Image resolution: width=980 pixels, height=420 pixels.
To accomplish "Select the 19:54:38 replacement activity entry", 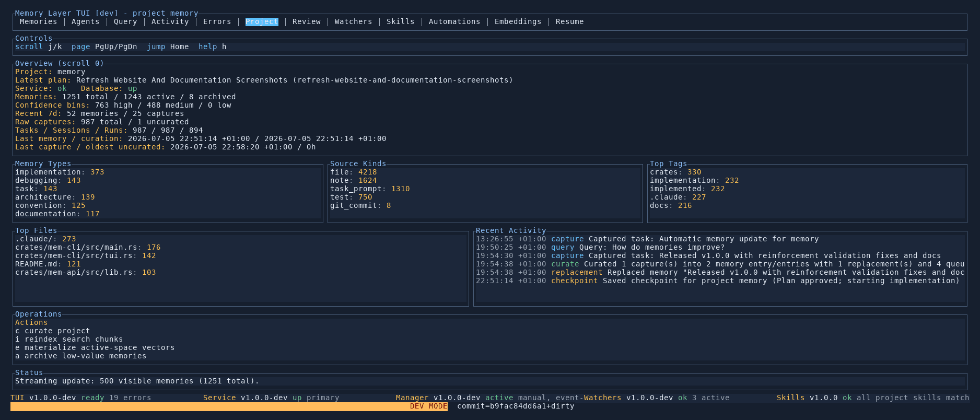I will point(720,272).
